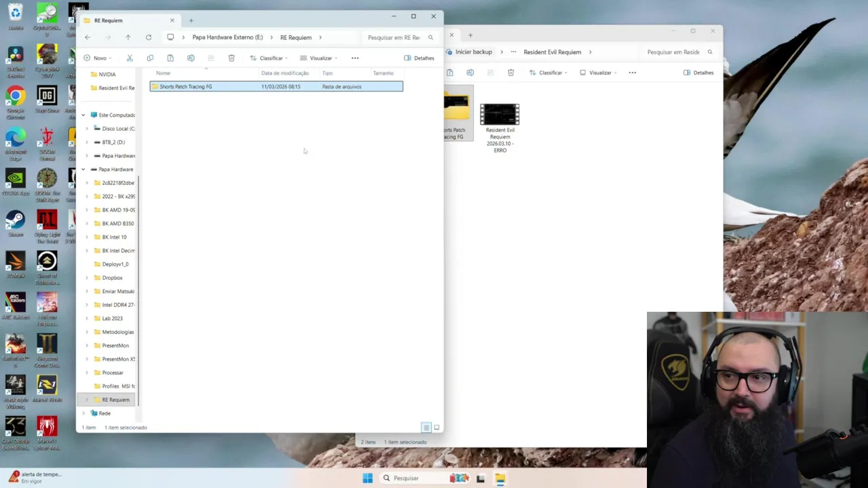Toggle Detalhes pane in Resident Evil Requiem window
The height and width of the screenshot is (488, 868).
(x=698, y=73)
